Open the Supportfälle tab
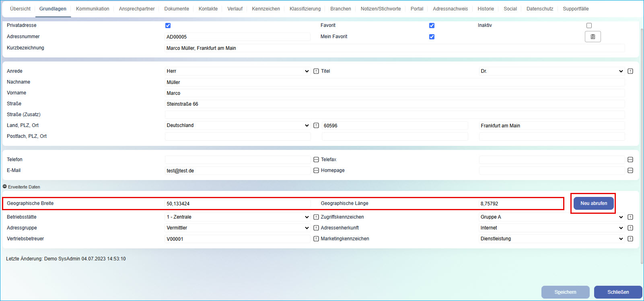 pos(576,9)
